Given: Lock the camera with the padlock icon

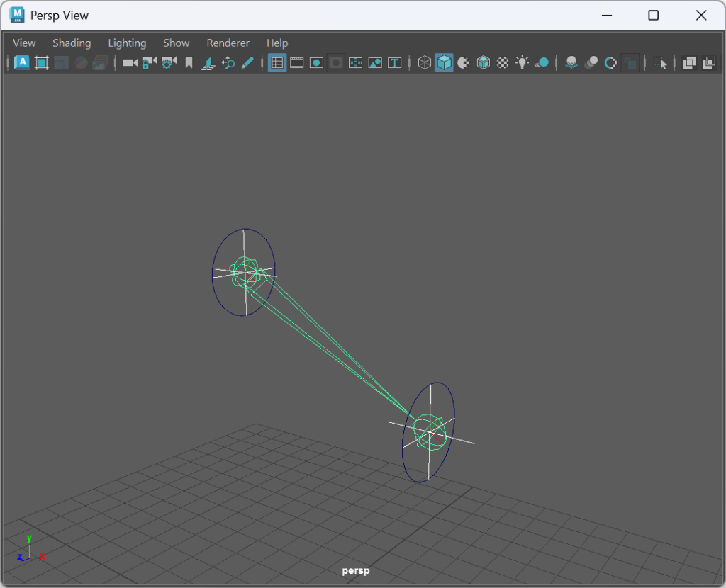Looking at the screenshot, I should pos(149,63).
